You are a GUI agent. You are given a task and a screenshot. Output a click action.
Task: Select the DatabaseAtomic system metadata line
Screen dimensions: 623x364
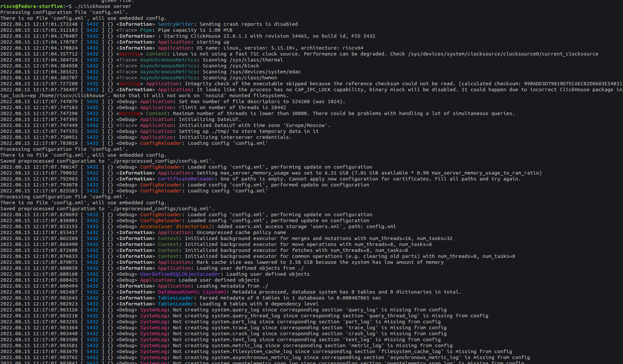tap(298, 292)
